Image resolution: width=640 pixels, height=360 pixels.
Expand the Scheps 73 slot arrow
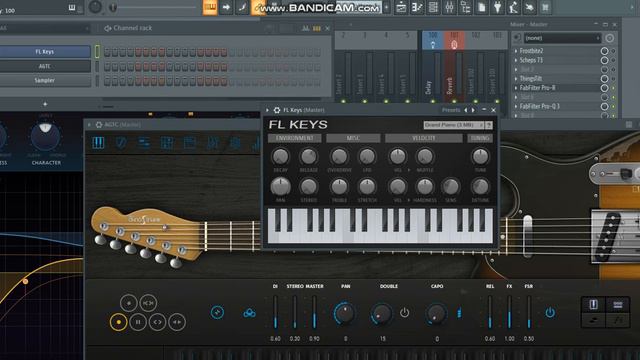516,60
